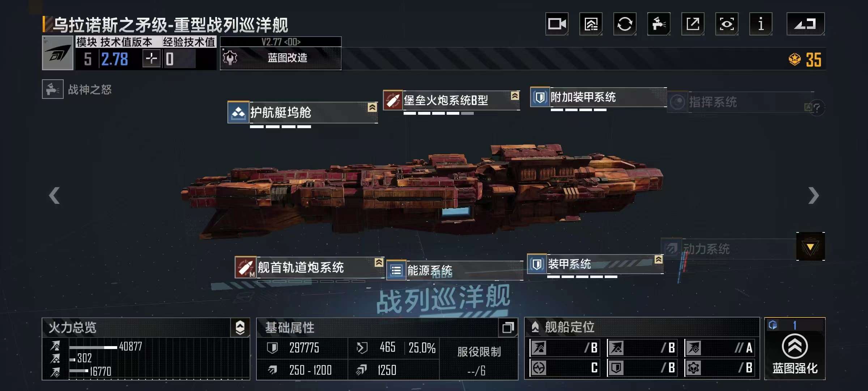Click the return back icon

[x=806, y=24]
